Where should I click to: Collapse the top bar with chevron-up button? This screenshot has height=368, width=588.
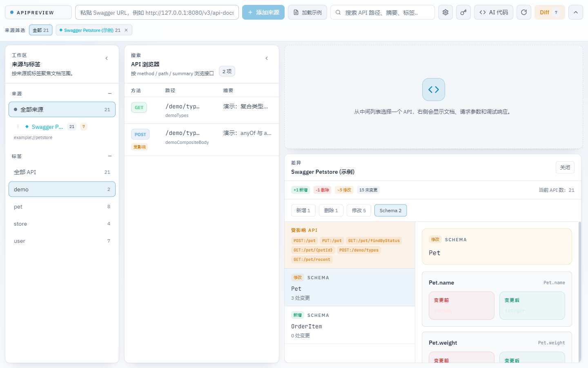(x=576, y=12)
